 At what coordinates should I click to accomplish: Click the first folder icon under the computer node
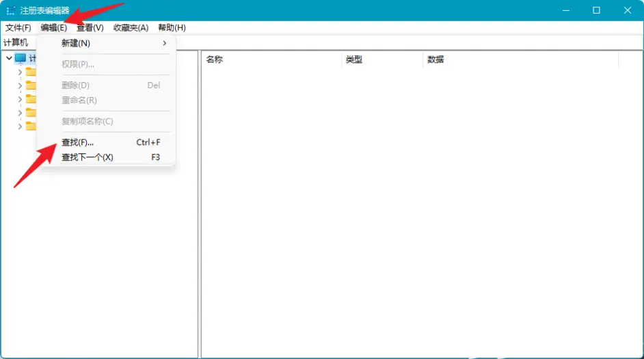[x=31, y=72]
